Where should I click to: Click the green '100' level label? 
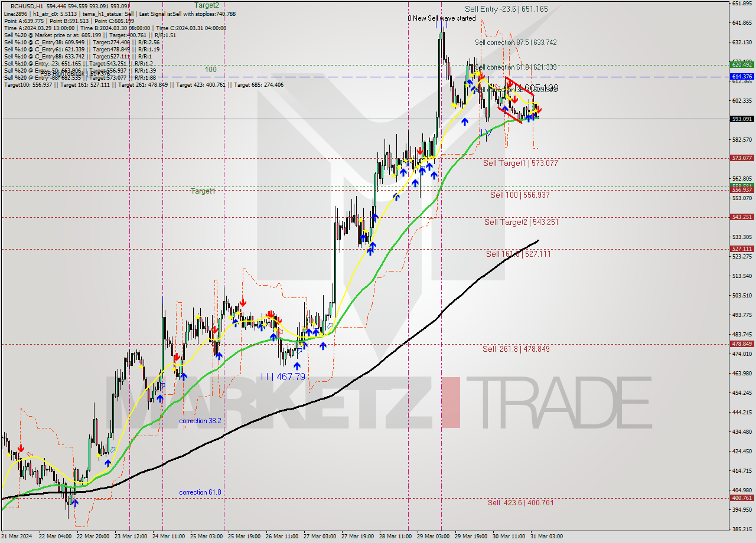pyautogui.click(x=211, y=70)
